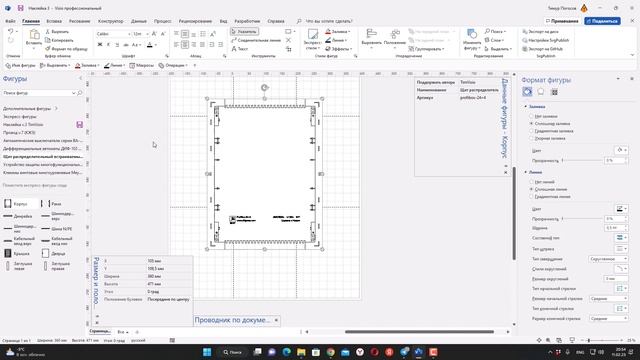Toggle italic formatting
640x360 pixels.
[x=108, y=45]
